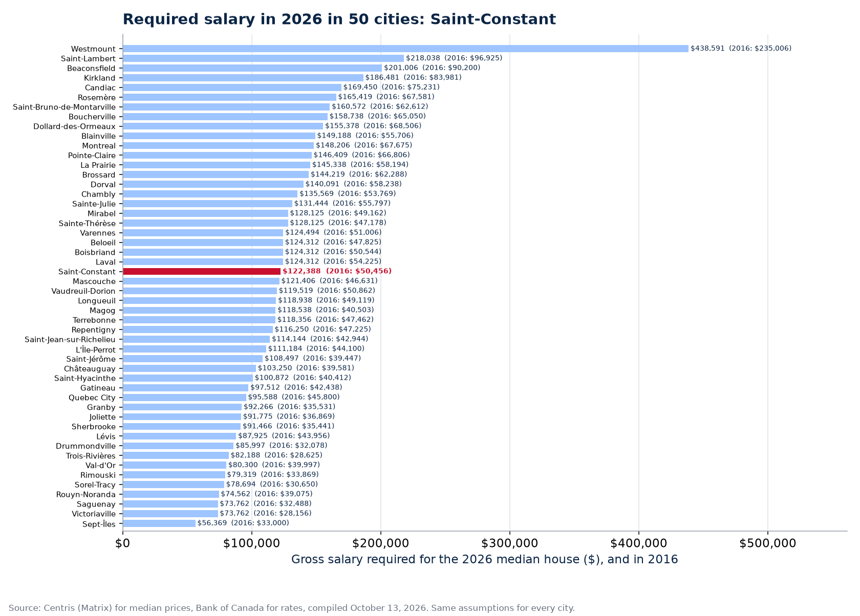Click the Longueuil value $118,938
This screenshot has width=860, height=616.
[x=326, y=300]
